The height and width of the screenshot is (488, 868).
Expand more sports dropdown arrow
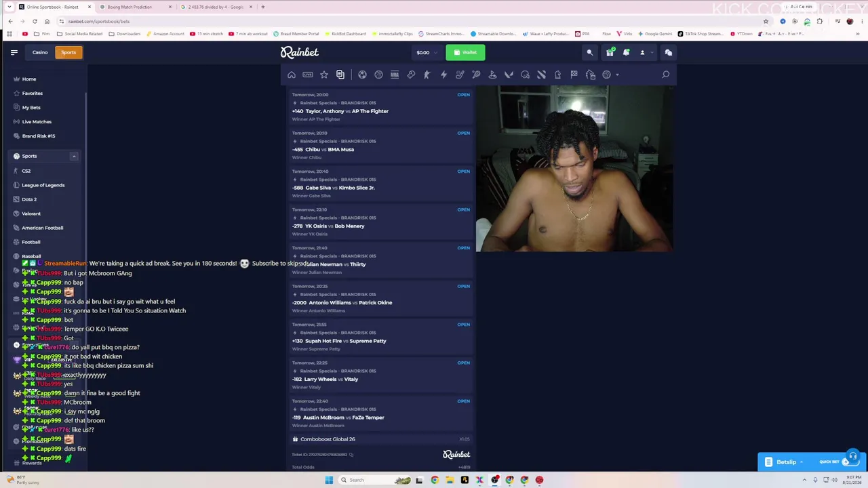(x=617, y=75)
